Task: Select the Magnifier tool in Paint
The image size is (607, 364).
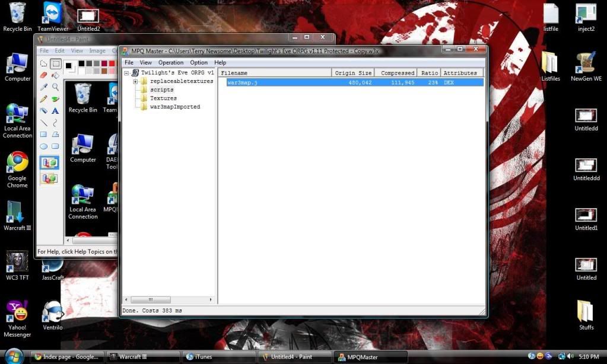Action: coord(56,87)
